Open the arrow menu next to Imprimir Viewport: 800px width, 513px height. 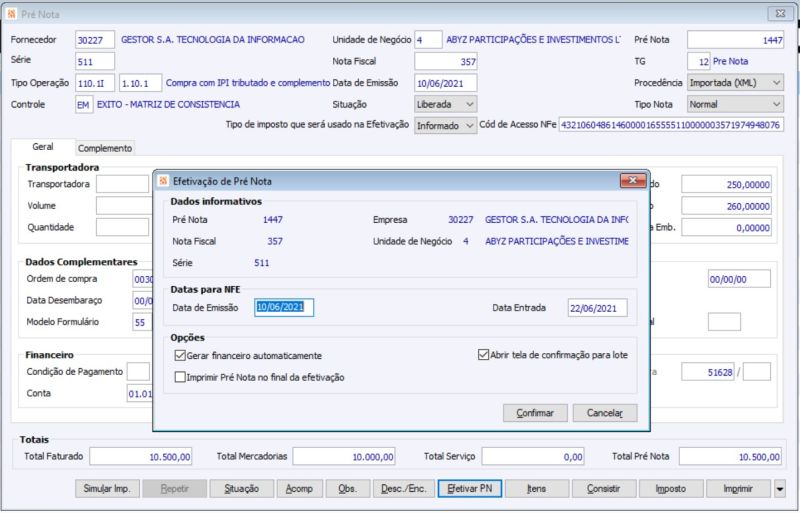pos(780,489)
